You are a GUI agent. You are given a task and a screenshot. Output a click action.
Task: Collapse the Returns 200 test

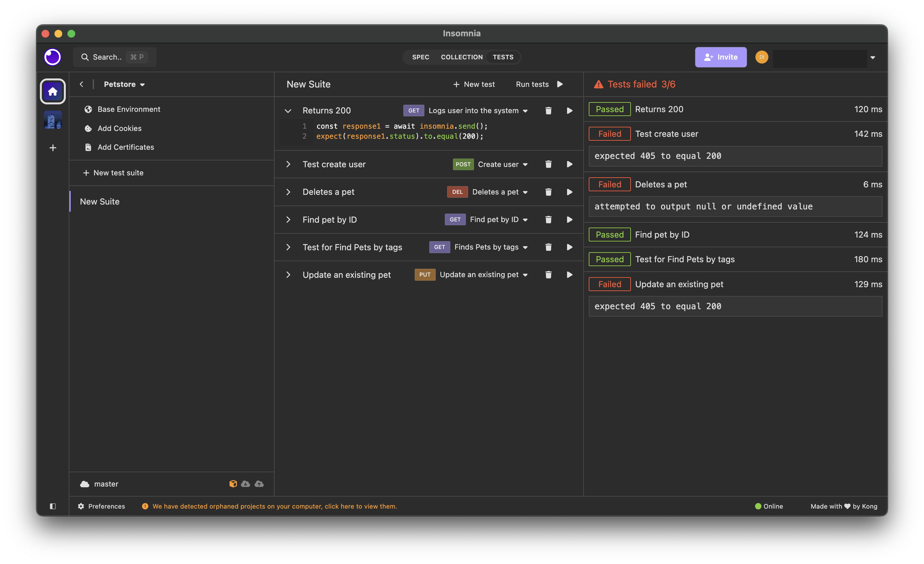point(288,111)
